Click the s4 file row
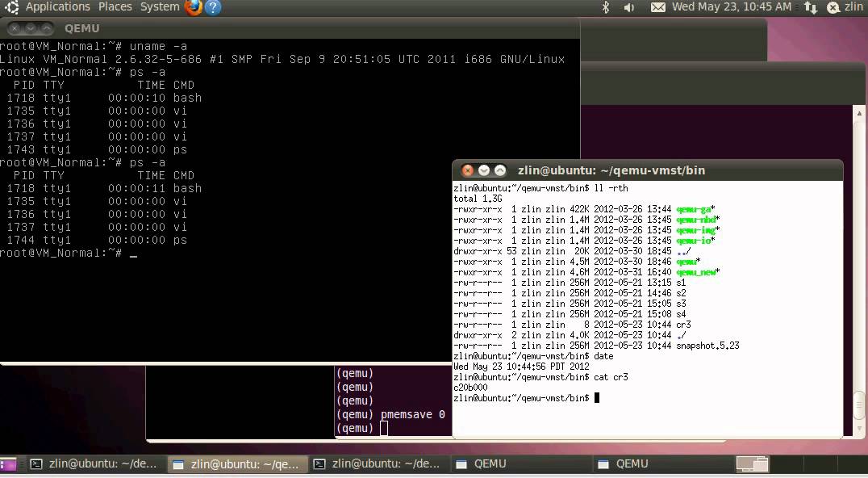The width and height of the screenshot is (868, 478). point(570,314)
